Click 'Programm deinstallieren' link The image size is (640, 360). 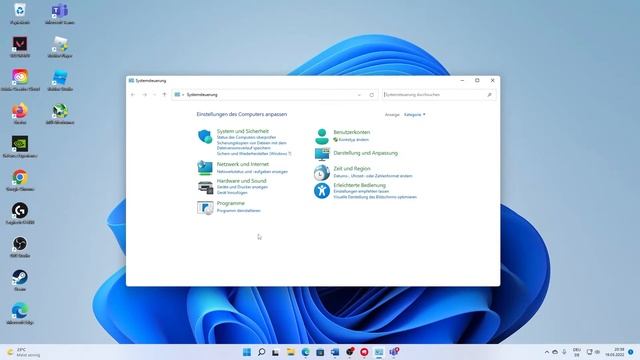[x=239, y=211]
